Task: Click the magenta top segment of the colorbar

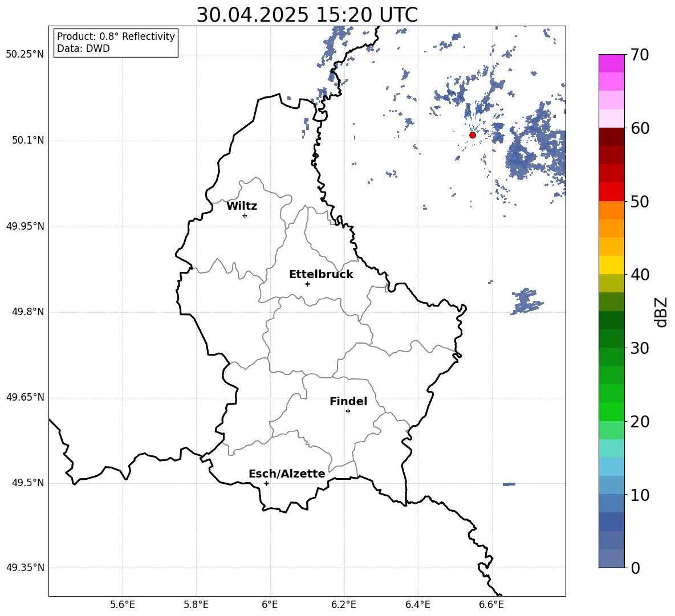Action: point(611,64)
